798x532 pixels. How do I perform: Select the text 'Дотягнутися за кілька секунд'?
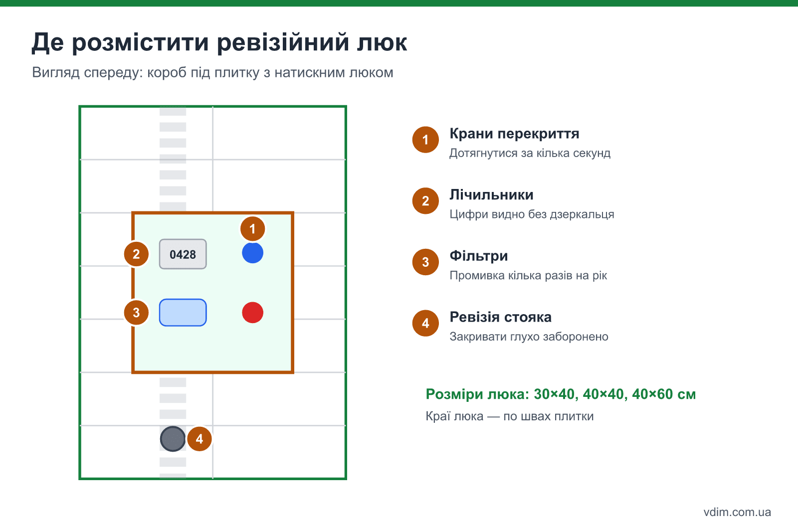pos(530,154)
